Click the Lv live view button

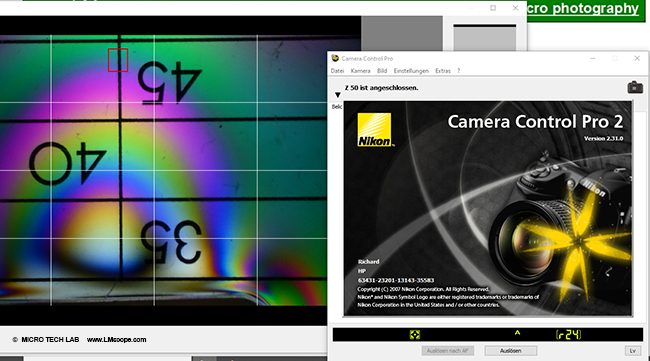[x=633, y=351]
